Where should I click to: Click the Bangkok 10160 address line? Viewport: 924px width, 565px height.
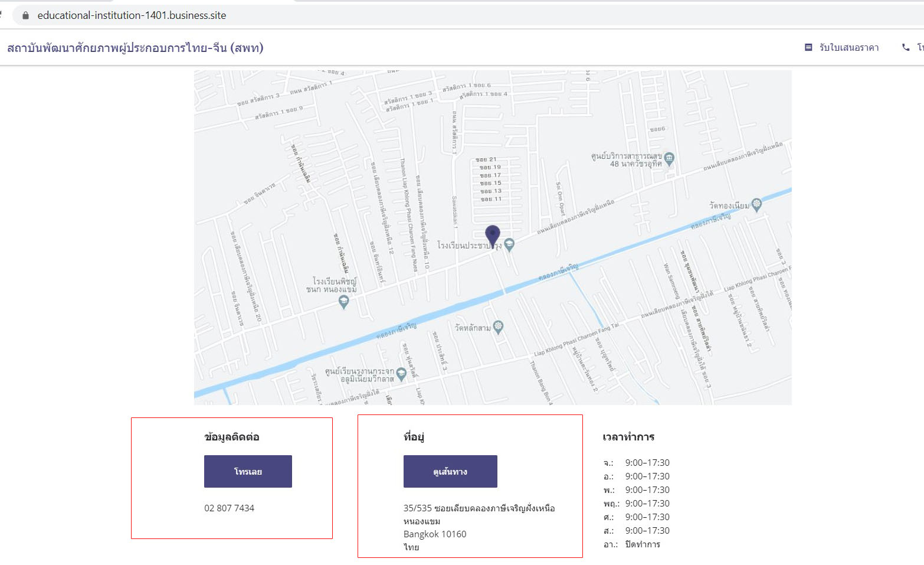[x=435, y=534]
